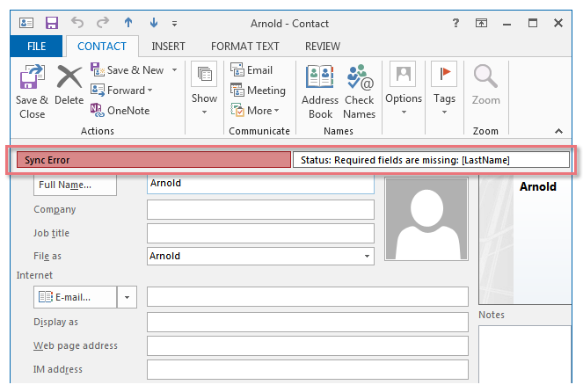Expand the Save & New dropdown arrow
Image resolution: width=583 pixels, height=392 pixels.
[x=174, y=69]
